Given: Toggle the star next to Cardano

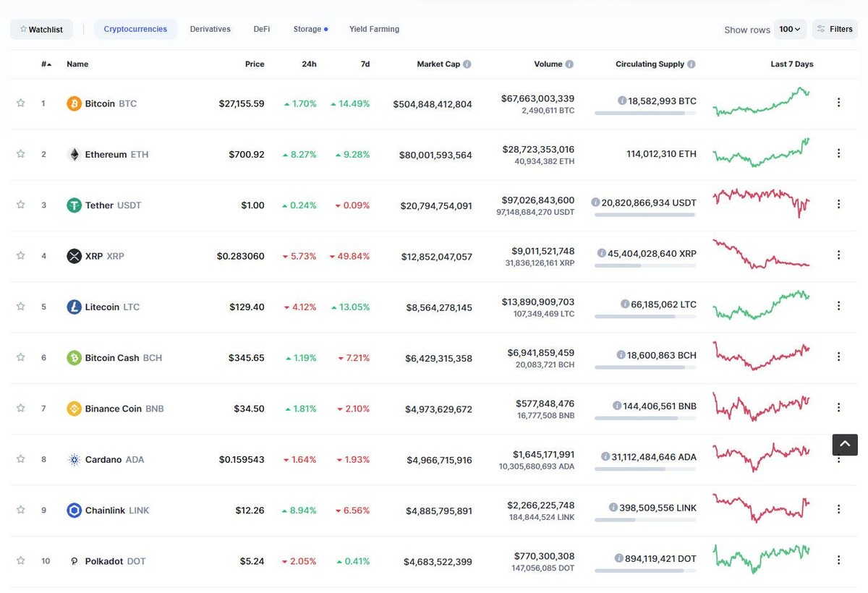Looking at the screenshot, I should click(x=20, y=459).
